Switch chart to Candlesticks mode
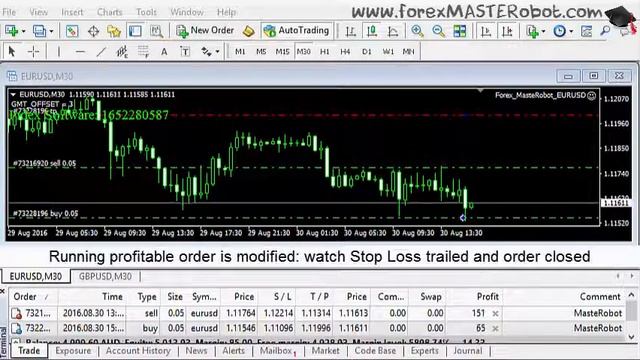The height and width of the screenshot is (360, 640). 371,31
